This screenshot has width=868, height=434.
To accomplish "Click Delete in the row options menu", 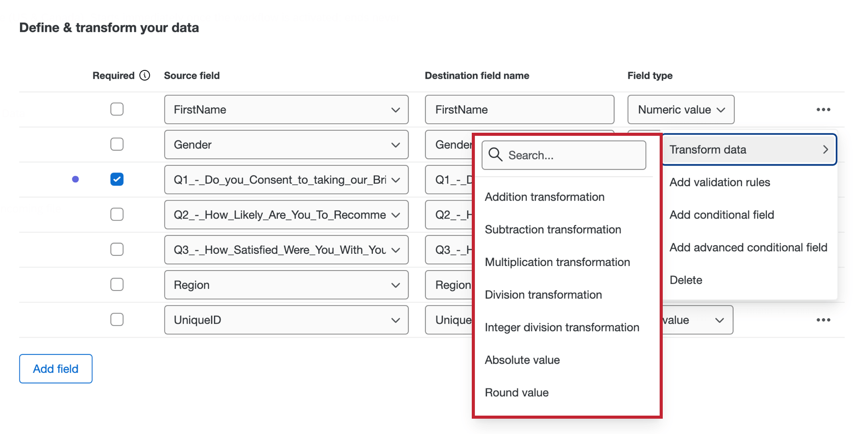I will click(686, 280).
